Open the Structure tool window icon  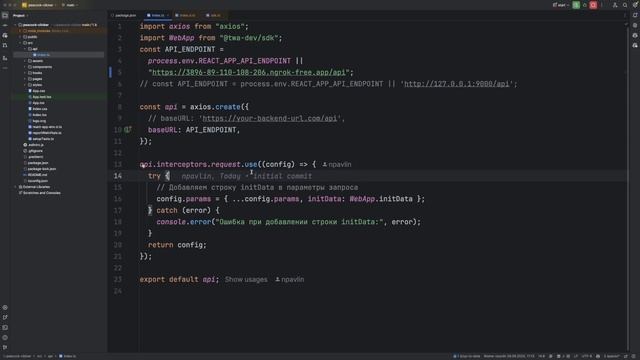[5, 58]
